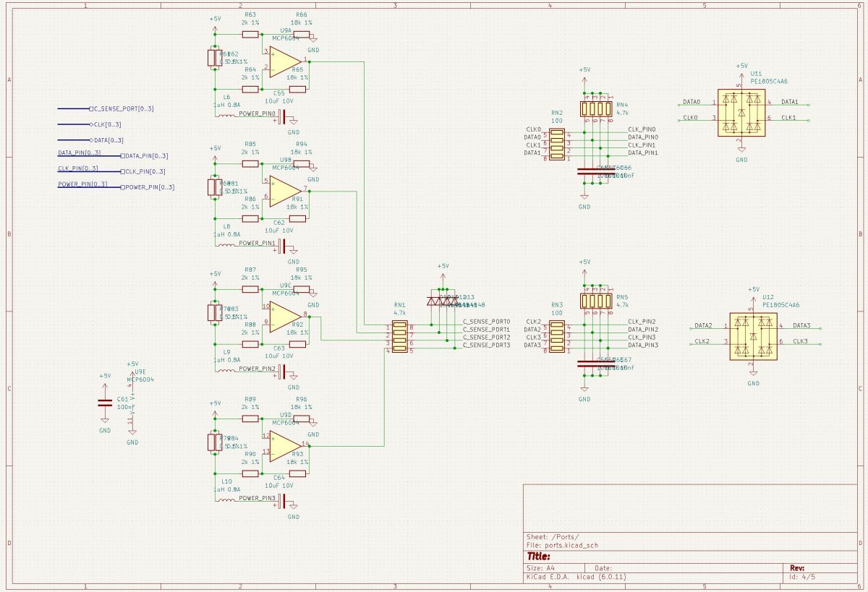This screenshot has height=592, width=868.
Task: Click the RN4 4.7k pull-up resistor pack
Action: [595, 109]
